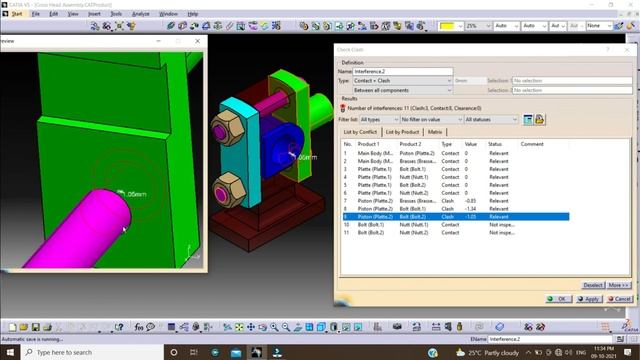Open the None dropdown in graphic properties

(599, 26)
